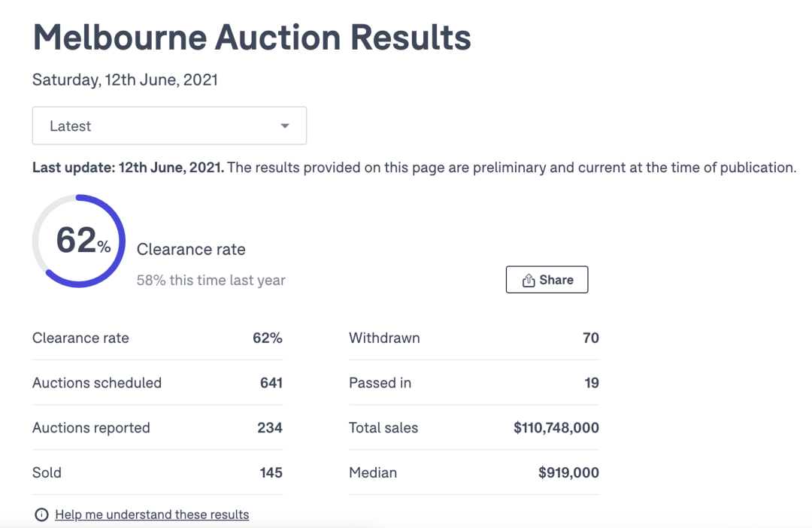The height and width of the screenshot is (528, 812).
Task: Select the Sold 145 row
Action: coord(157,472)
